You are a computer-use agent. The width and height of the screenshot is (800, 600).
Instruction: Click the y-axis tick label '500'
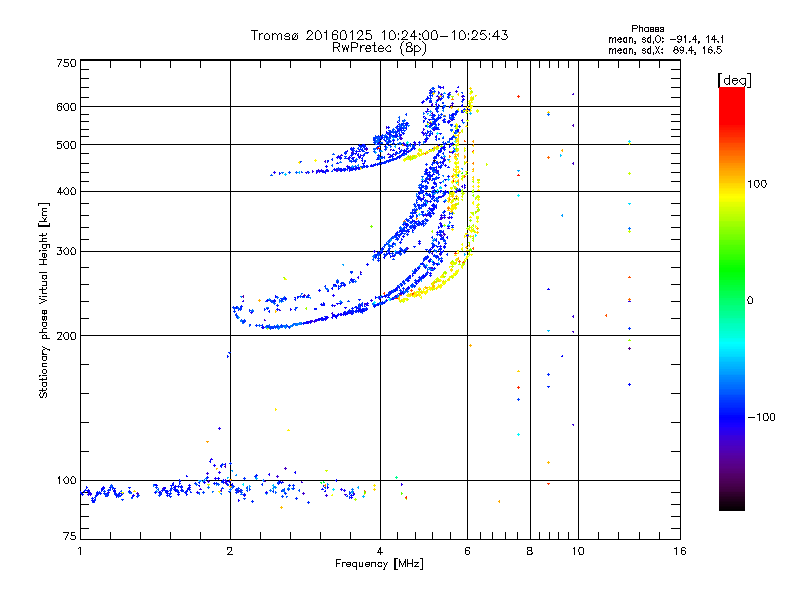tap(67, 145)
